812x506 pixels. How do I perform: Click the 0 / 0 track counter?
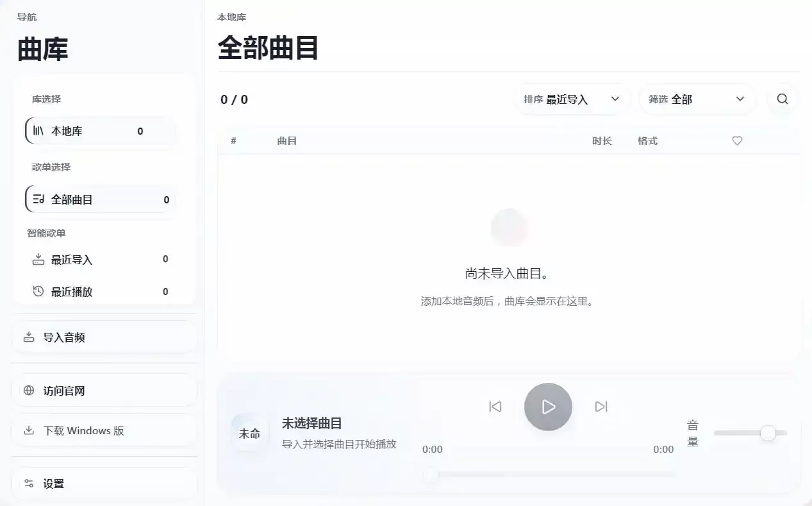click(x=235, y=99)
